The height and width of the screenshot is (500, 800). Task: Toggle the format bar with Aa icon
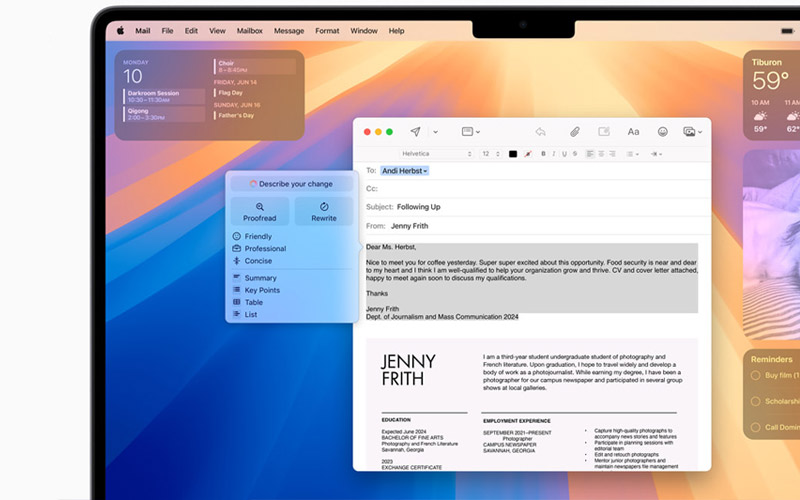(x=633, y=132)
